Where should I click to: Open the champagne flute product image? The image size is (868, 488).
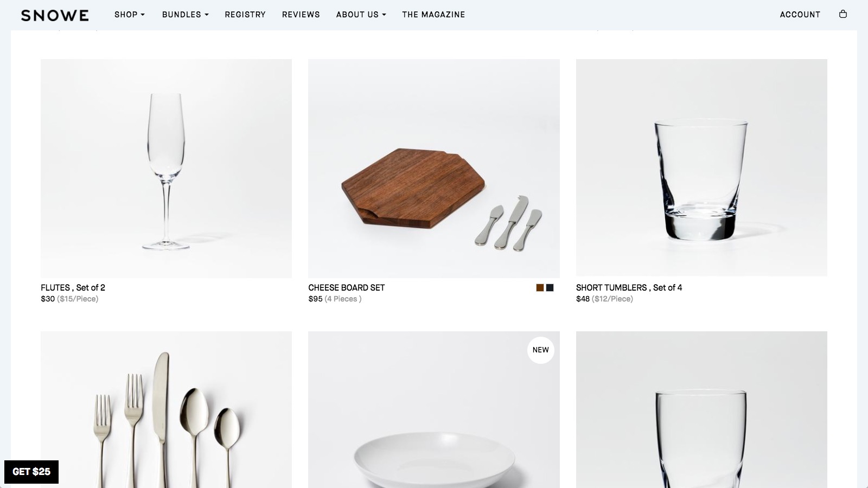pos(166,169)
